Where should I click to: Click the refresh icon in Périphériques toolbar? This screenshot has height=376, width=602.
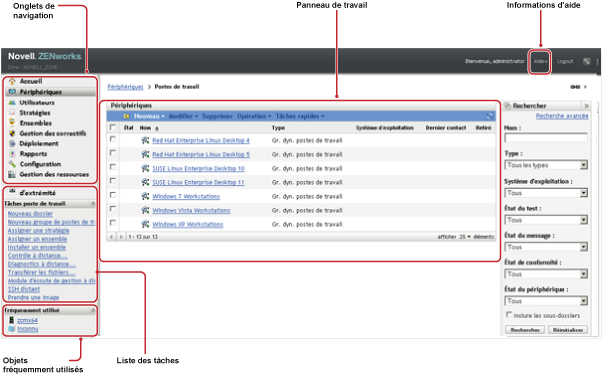[x=490, y=116]
